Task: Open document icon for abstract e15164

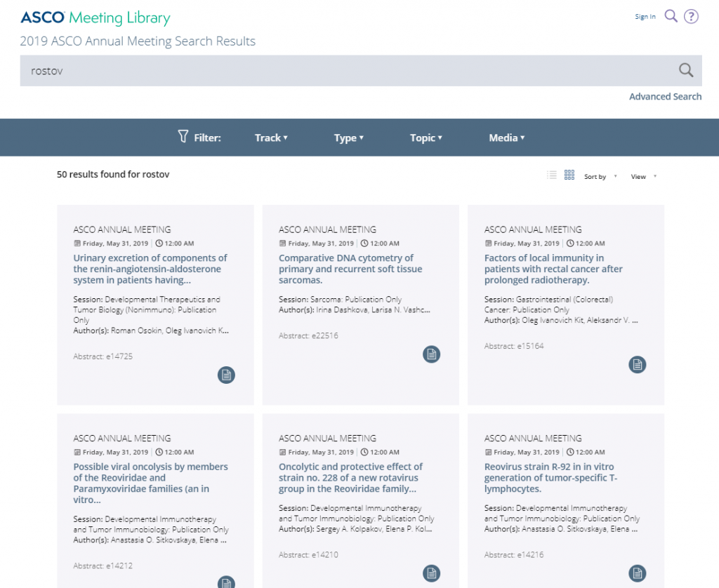Action: coord(637,365)
